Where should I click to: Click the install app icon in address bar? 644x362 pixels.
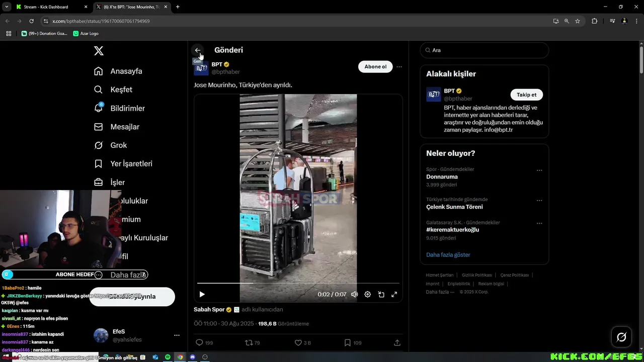click(x=556, y=21)
